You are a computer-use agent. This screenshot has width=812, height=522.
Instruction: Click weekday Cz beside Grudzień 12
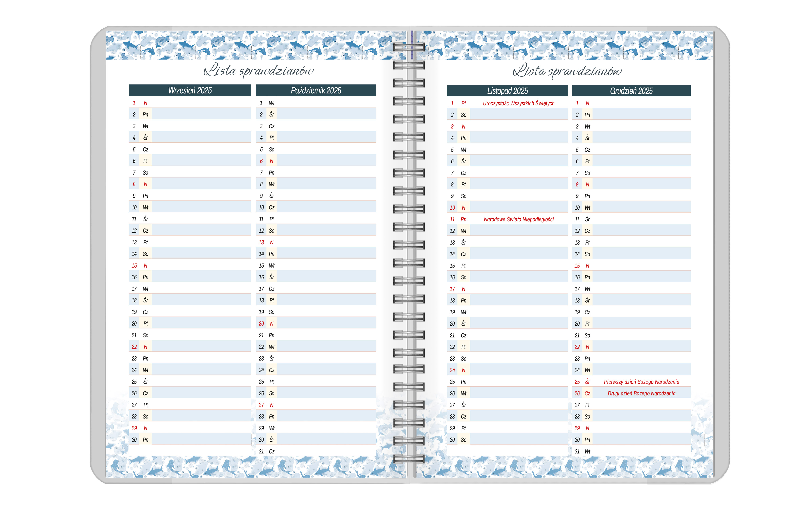point(587,231)
